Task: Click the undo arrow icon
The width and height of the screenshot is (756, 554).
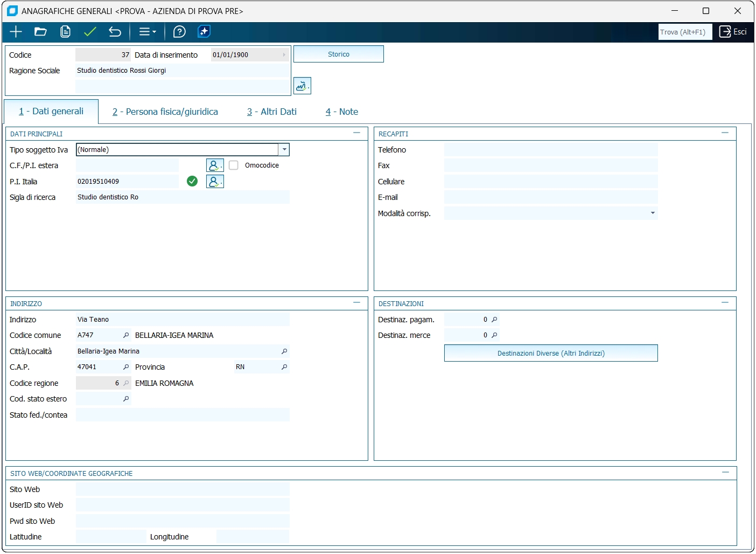Action: [x=115, y=32]
